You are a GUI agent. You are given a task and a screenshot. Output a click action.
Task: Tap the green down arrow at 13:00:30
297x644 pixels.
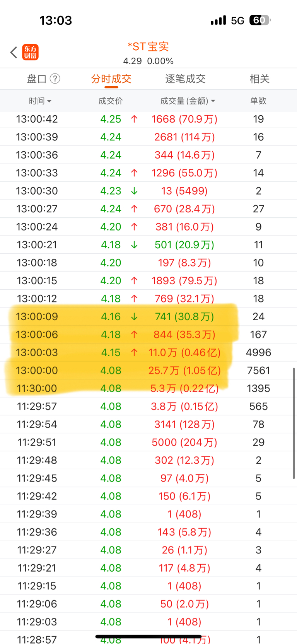click(x=134, y=191)
